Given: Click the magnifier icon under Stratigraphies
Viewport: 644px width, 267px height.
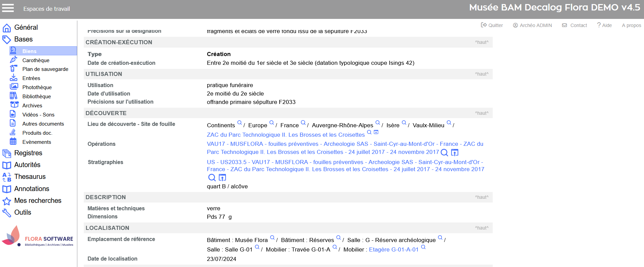Looking at the screenshot, I should [x=212, y=178].
